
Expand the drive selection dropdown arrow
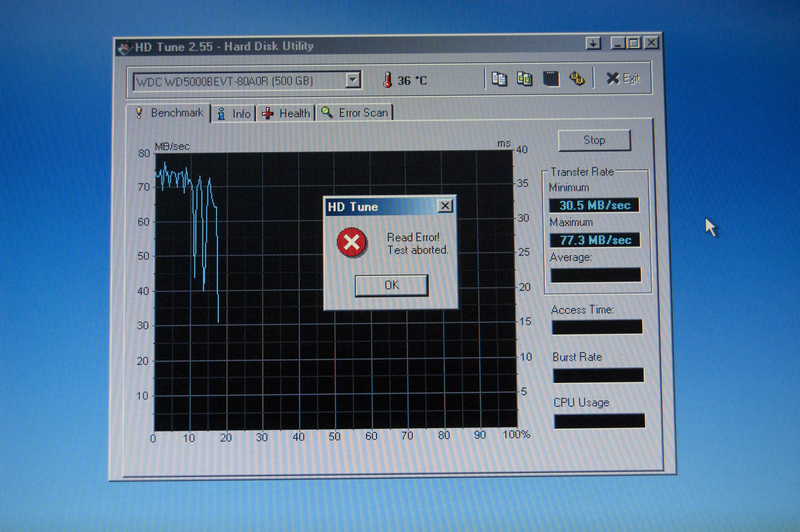pos(353,80)
